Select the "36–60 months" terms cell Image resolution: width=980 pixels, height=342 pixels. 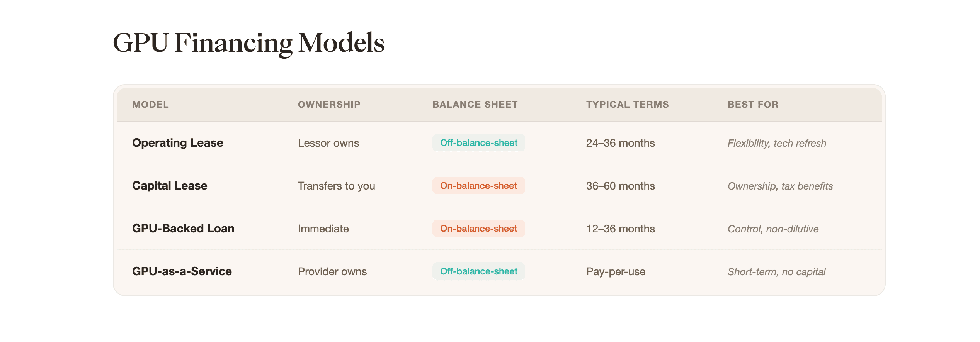(x=620, y=186)
